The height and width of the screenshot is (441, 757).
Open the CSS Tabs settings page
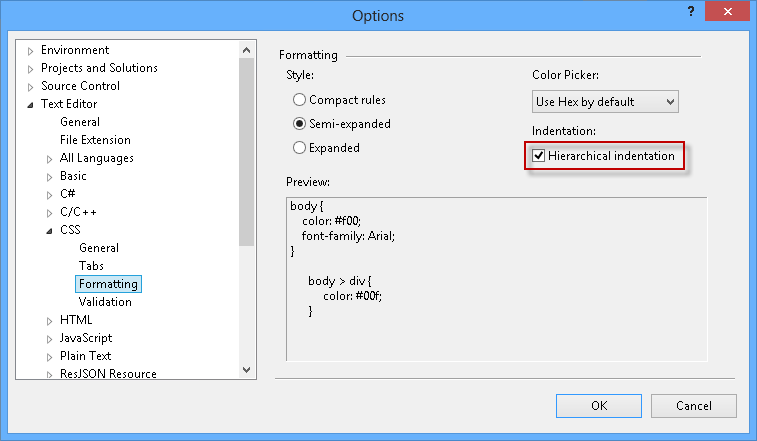click(91, 266)
